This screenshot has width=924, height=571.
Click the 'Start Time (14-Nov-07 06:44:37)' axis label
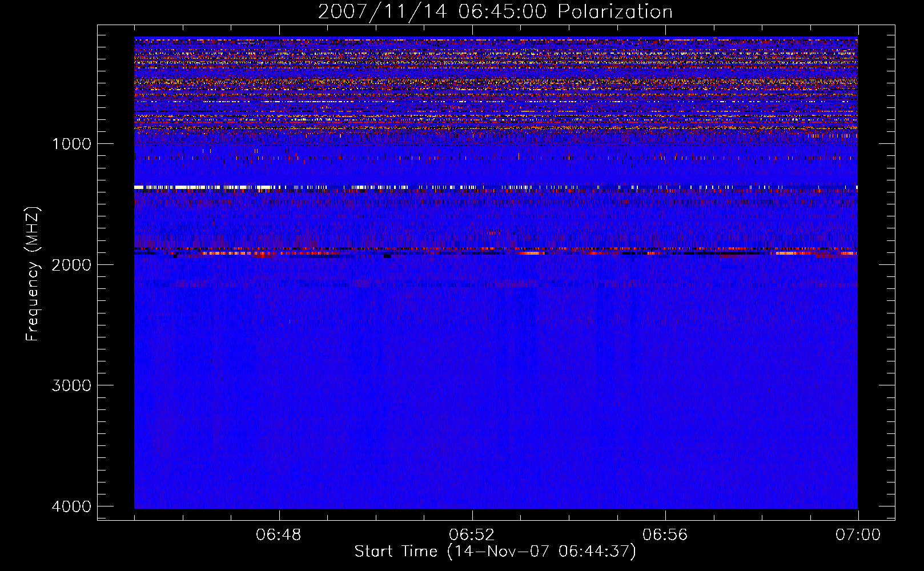[x=495, y=552]
